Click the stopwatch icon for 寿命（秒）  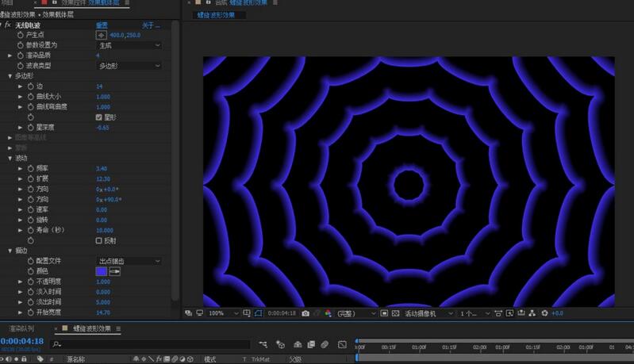click(30, 230)
